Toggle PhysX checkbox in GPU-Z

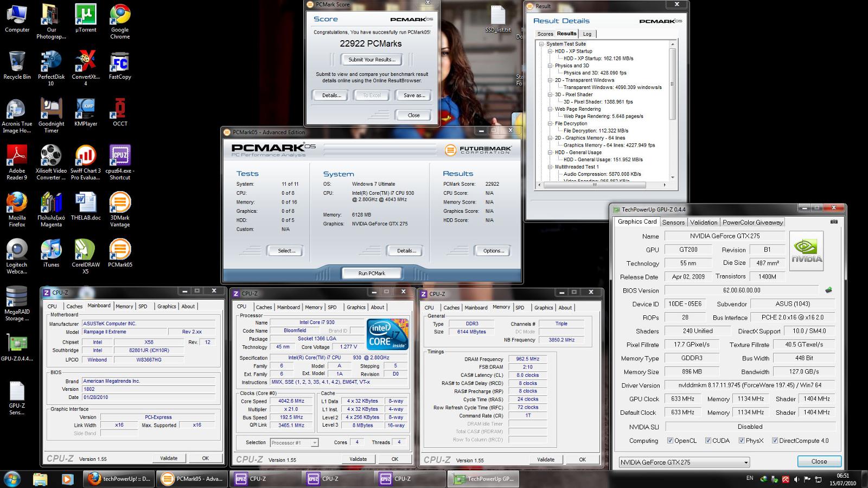[x=742, y=441]
